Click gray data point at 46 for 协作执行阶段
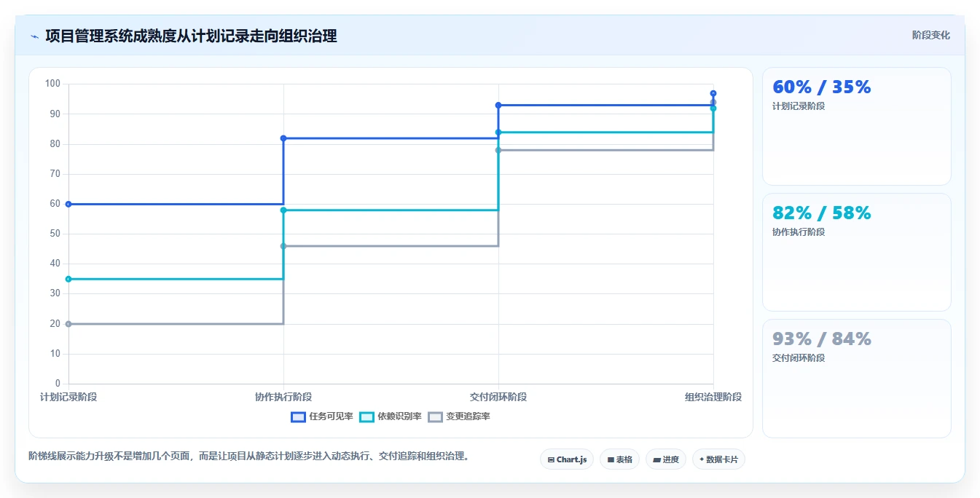Screen dimensions: 980x498 (x=283, y=246)
